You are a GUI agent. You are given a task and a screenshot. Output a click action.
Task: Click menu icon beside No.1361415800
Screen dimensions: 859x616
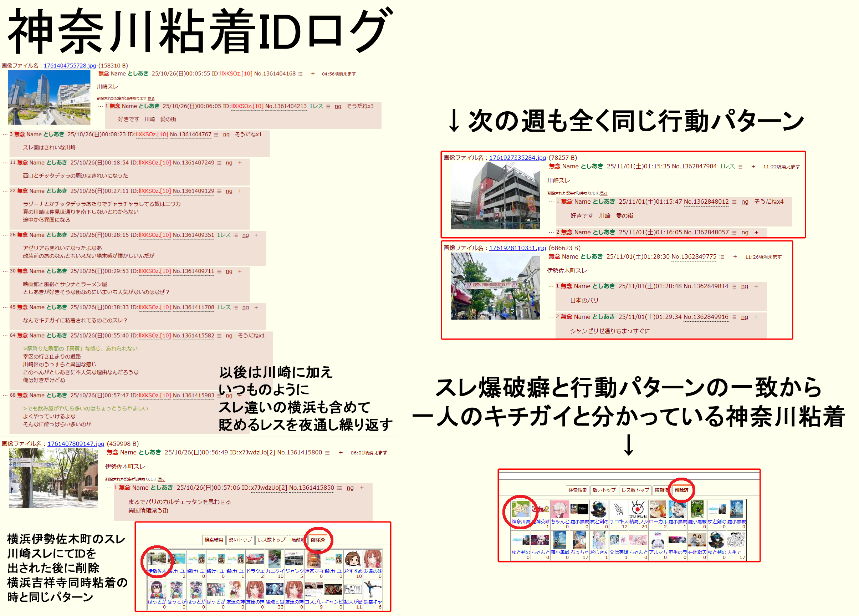(328, 453)
